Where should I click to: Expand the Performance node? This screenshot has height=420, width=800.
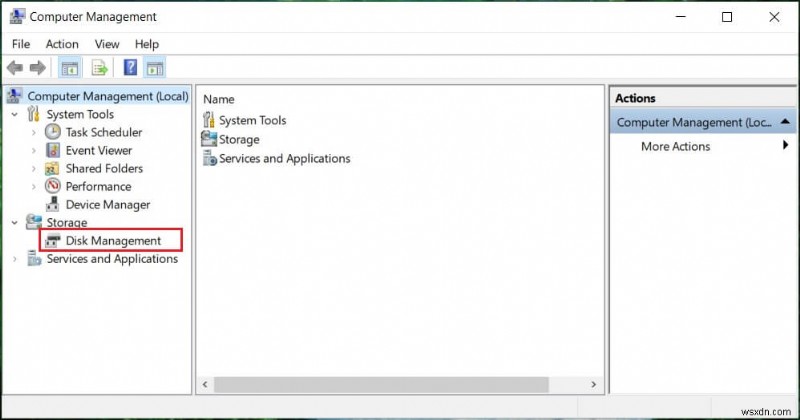34,187
